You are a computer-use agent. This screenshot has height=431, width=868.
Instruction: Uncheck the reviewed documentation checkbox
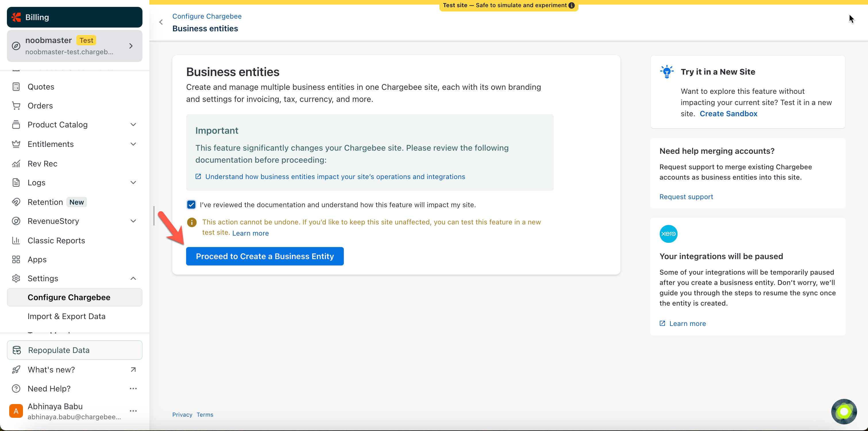191,205
